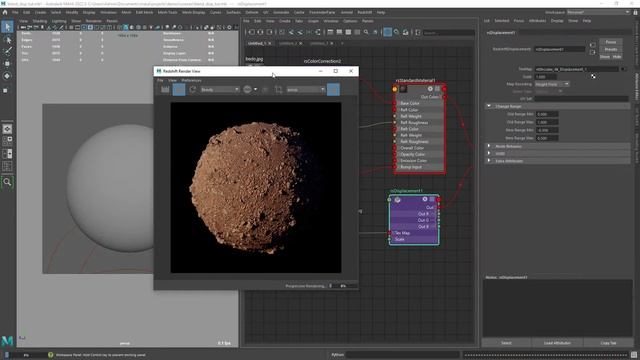Viewport: 640px width, 360px height.
Task: Click the sphere icon in Render View toolbar
Action: pos(247,89)
